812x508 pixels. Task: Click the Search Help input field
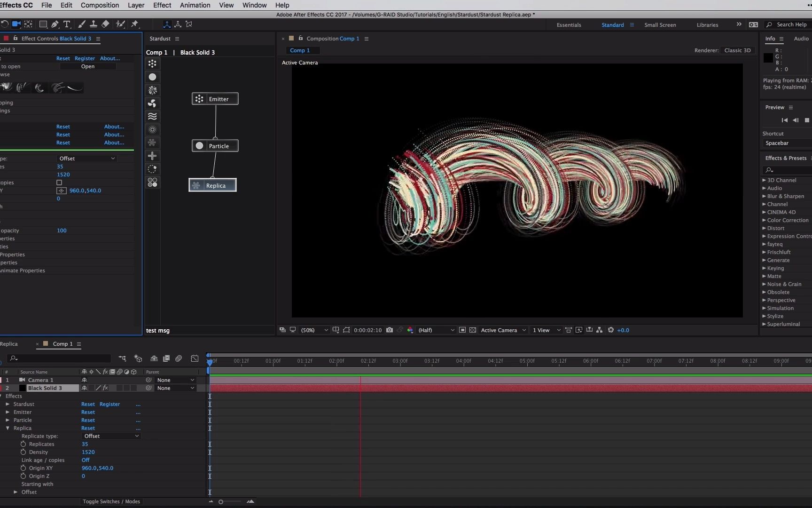click(791, 24)
